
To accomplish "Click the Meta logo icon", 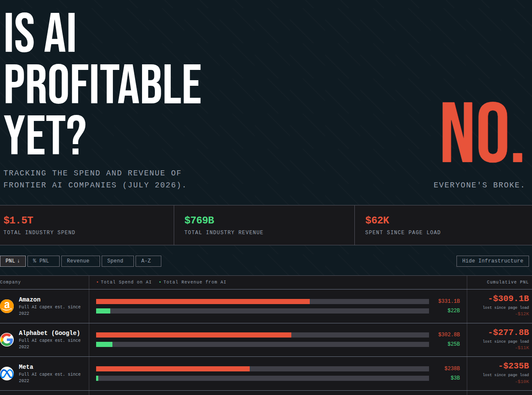I will [x=7, y=374].
